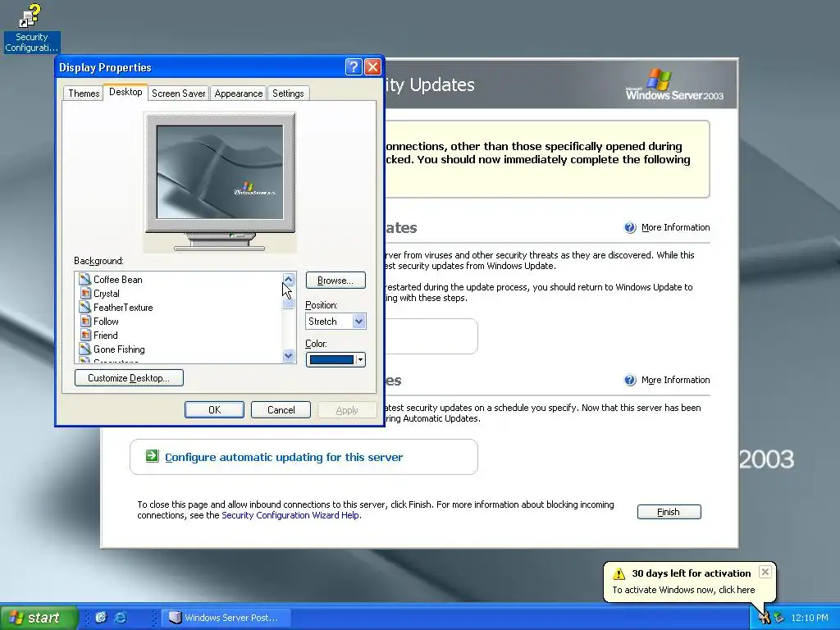Close the Display Properties dialog

coord(372,67)
